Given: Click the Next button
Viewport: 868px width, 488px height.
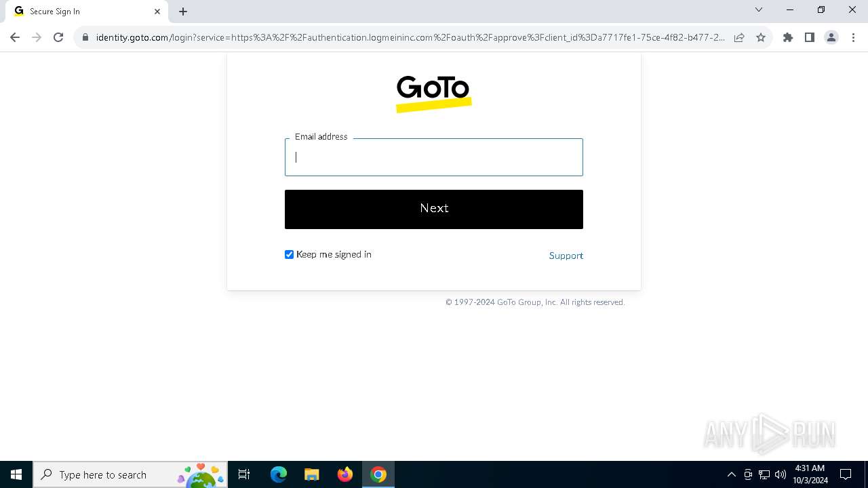Looking at the screenshot, I should click(x=434, y=209).
